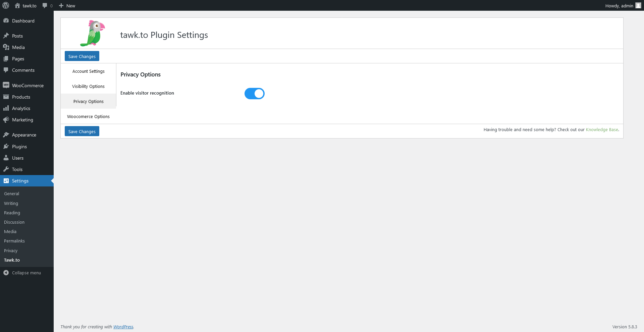Image resolution: width=644 pixels, height=332 pixels.
Task: Open the New content dropdown
Action: pos(67,6)
